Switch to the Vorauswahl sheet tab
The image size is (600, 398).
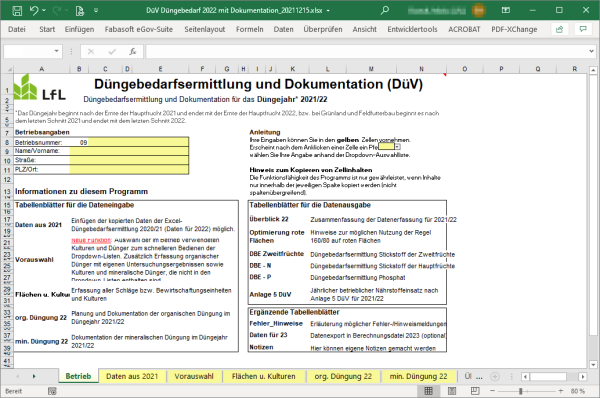[x=194, y=377]
